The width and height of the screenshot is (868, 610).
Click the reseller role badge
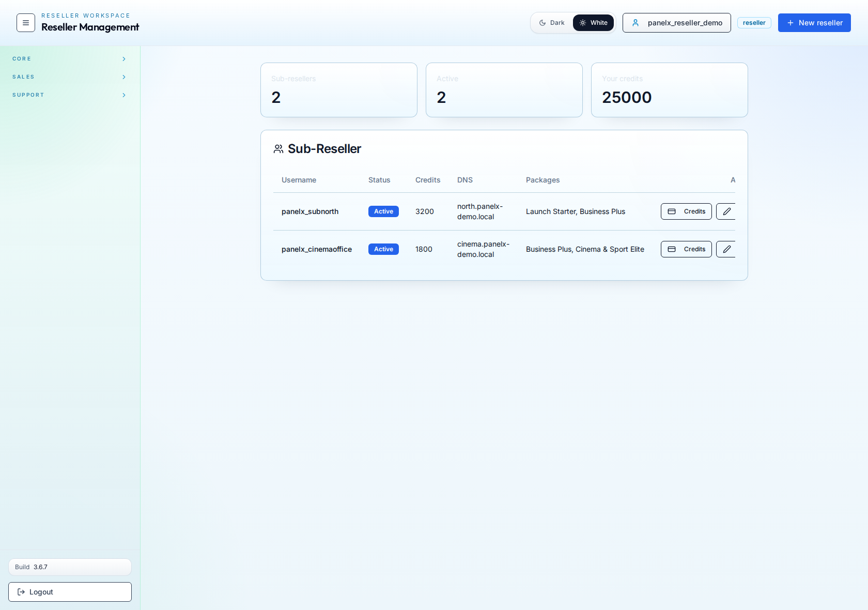(754, 23)
